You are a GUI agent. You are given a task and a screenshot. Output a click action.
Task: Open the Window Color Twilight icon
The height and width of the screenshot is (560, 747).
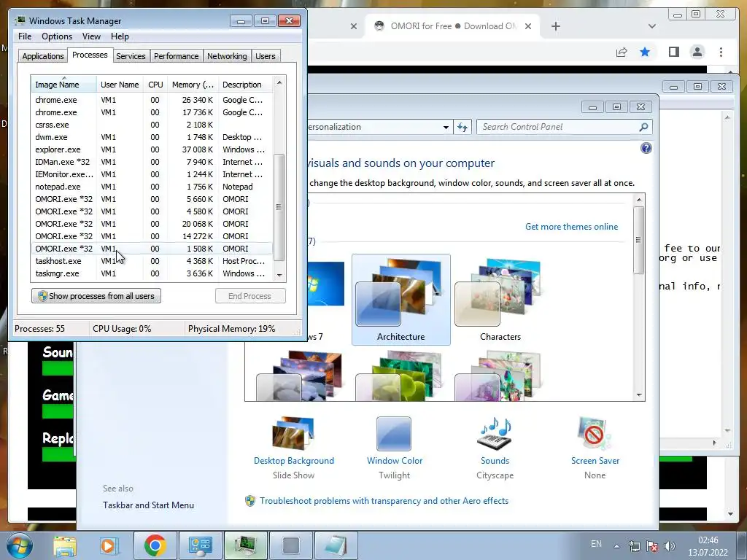[393, 434]
